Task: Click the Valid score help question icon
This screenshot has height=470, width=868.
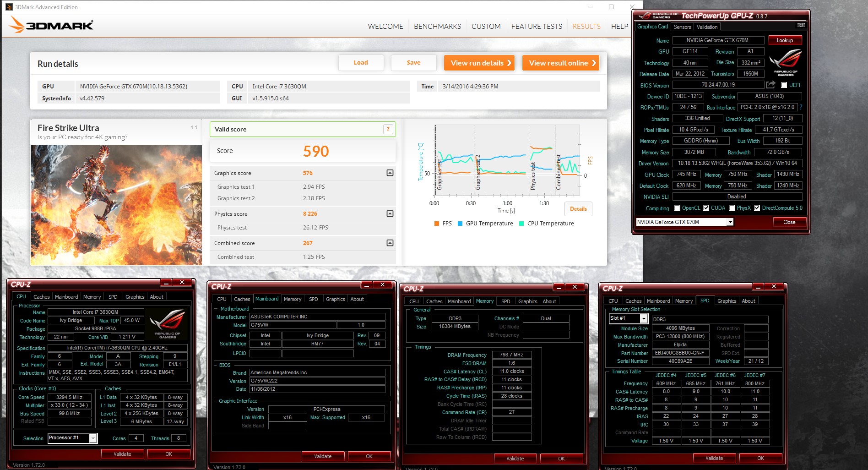Action: (x=388, y=129)
